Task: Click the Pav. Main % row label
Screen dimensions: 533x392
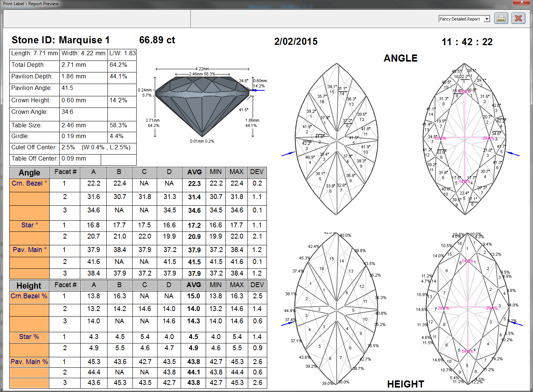Action: click(29, 362)
